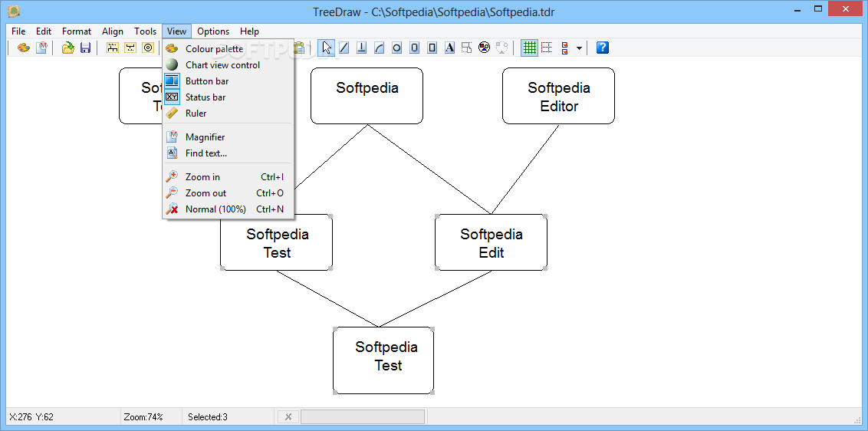Choose Find text... in View menu

coord(228,153)
